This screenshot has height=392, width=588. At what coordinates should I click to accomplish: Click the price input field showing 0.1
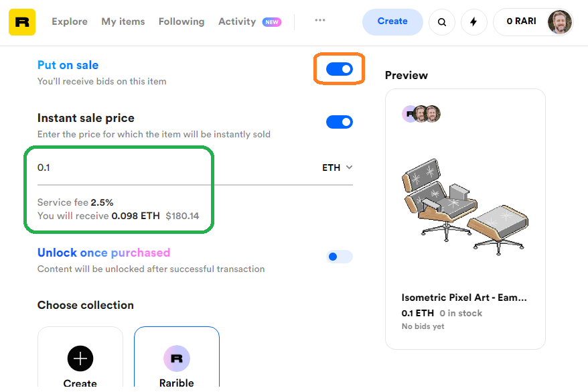[176, 168]
